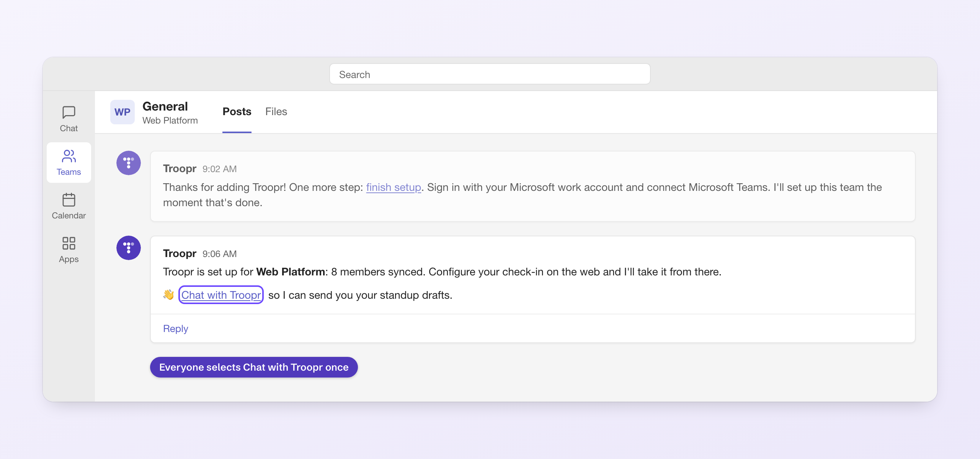The width and height of the screenshot is (980, 459).
Task: Open the Calendar sidebar icon
Action: coord(69,206)
